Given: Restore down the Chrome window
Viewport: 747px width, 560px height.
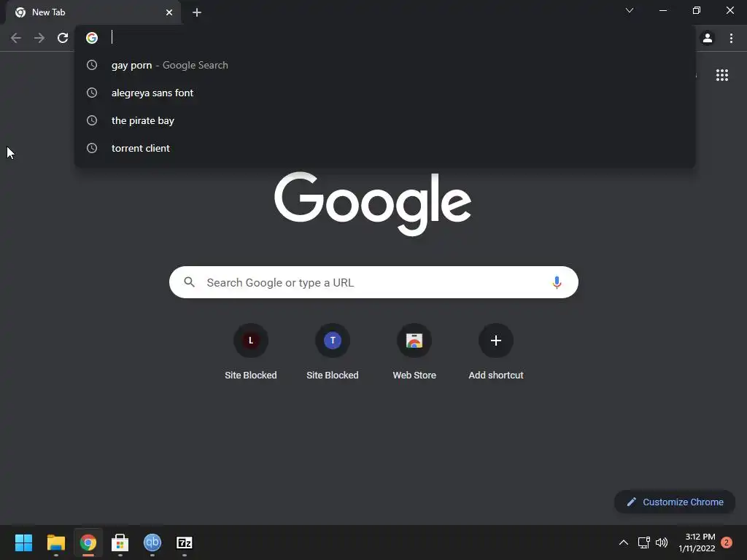Looking at the screenshot, I should 697,10.
